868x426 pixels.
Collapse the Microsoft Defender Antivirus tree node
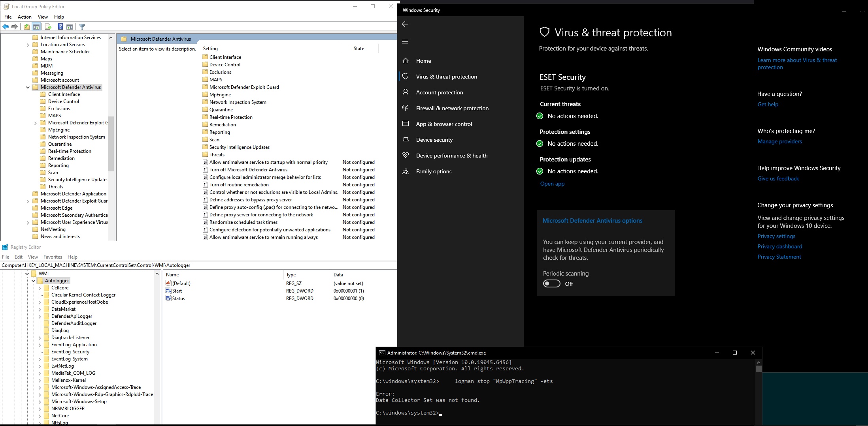point(28,87)
